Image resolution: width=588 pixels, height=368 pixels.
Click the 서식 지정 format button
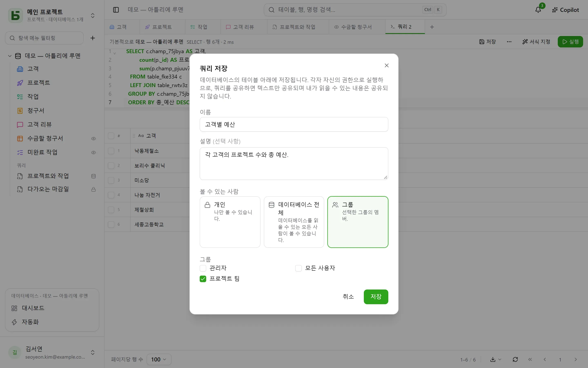(536, 42)
